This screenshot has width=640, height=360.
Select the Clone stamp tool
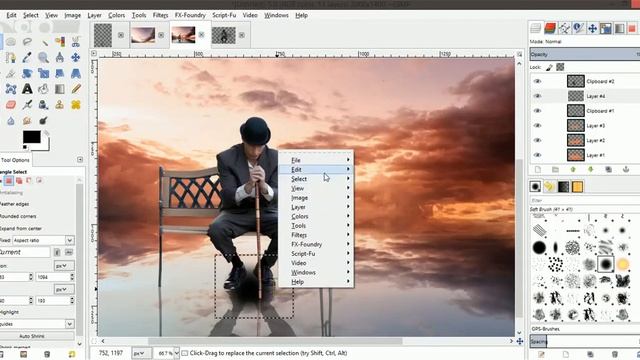tap(60, 105)
